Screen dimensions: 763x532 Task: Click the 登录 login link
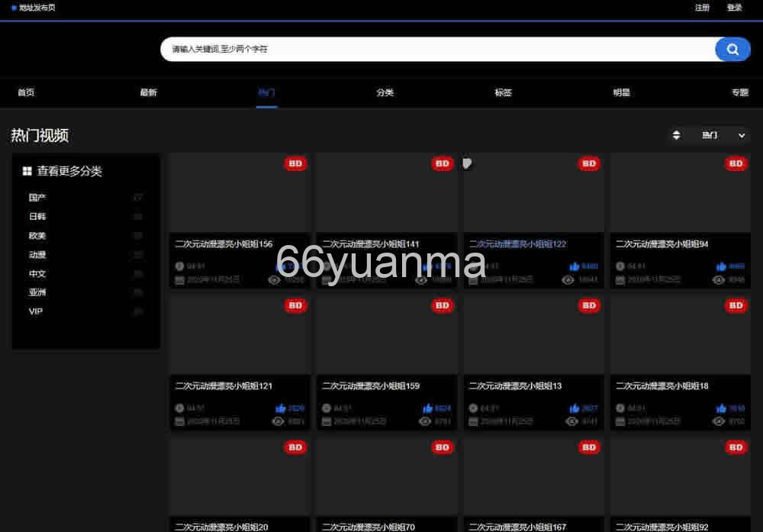coord(734,8)
